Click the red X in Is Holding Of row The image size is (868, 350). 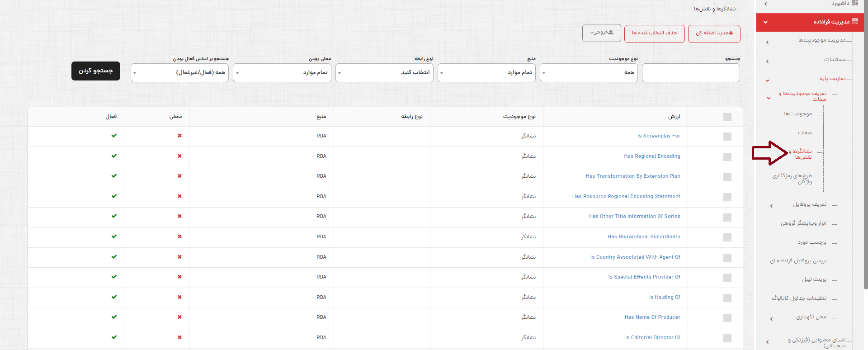point(179,297)
